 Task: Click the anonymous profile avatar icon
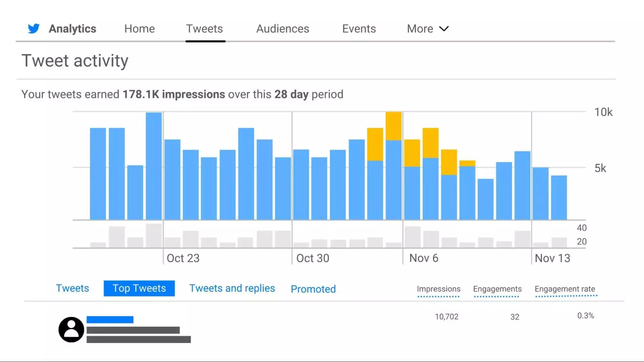point(71,330)
